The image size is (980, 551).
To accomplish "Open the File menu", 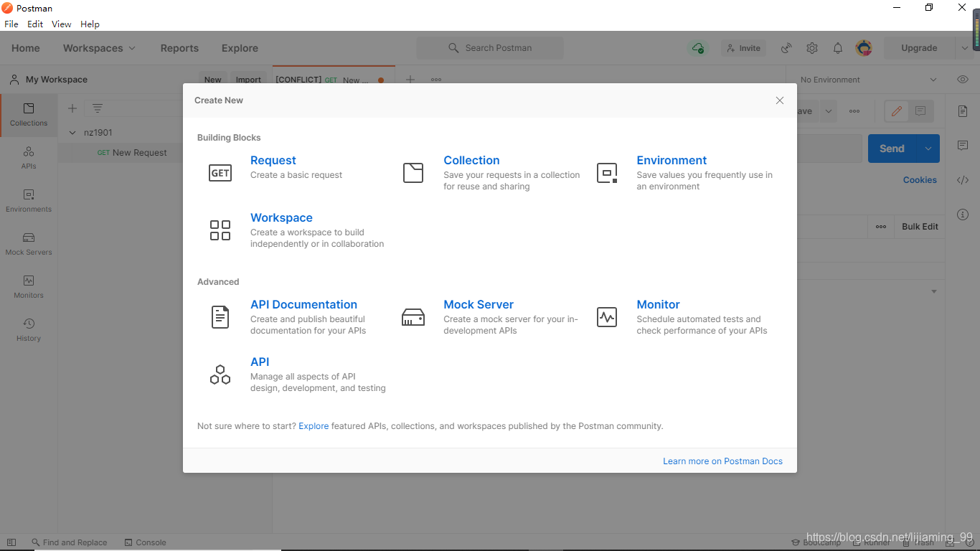I will 11,24.
